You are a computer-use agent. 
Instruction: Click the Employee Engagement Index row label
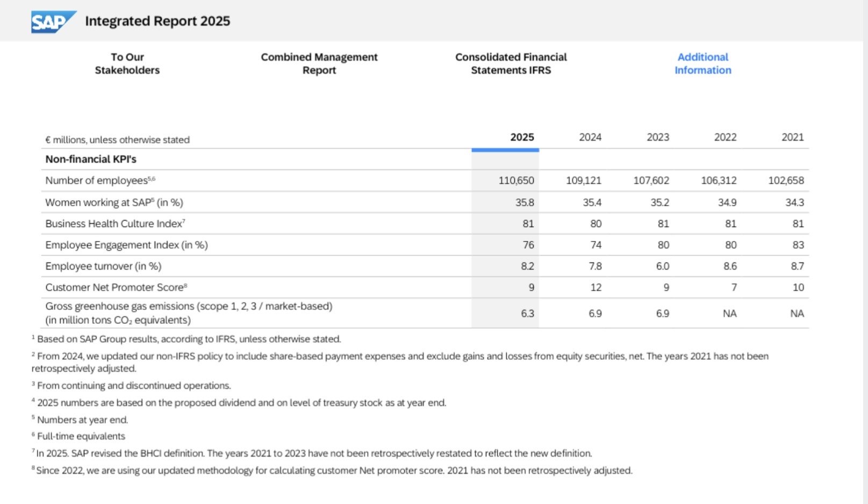tap(126, 245)
